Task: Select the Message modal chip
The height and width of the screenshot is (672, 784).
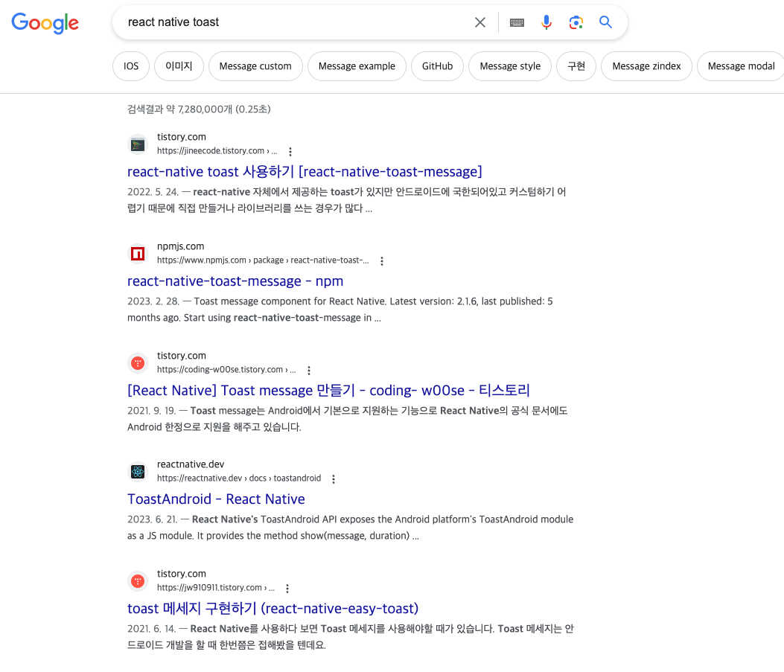Action: point(741,66)
